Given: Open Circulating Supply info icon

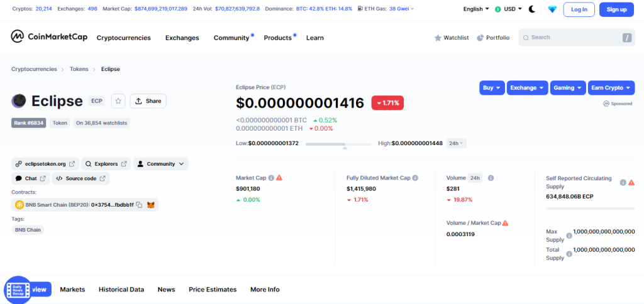Looking at the screenshot, I should pyautogui.click(x=623, y=182).
